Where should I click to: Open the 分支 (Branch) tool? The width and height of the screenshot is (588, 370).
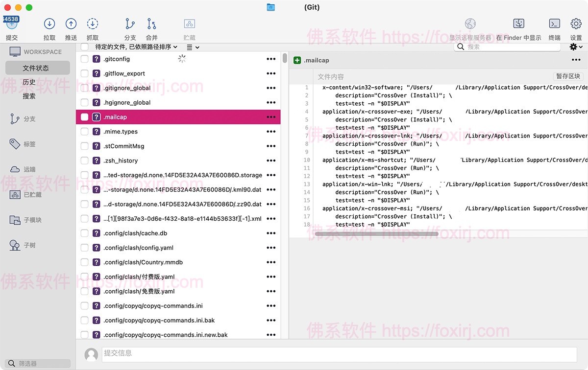point(129,23)
